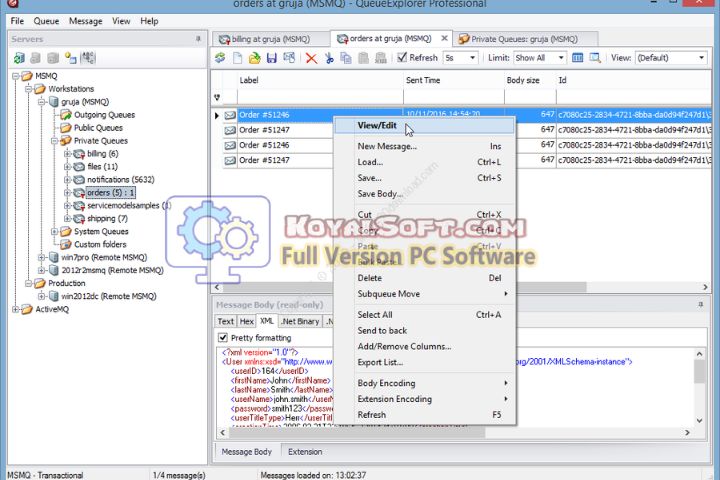Open the Message menu

click(x=85, y=21)
